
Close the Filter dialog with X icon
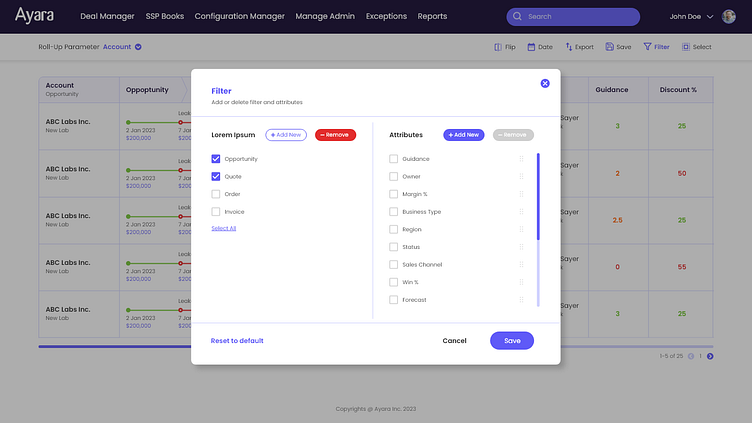[545, 83]
